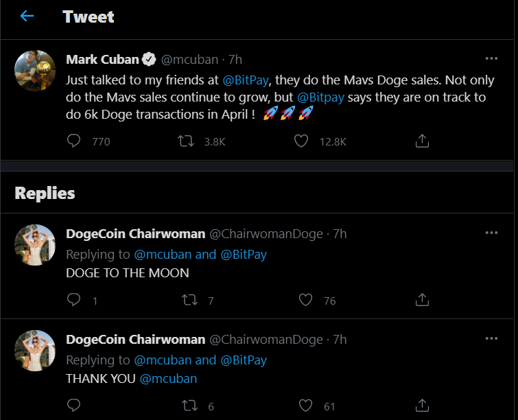Share the THANK YOU @mcuban reply

click(x=423, y=406)
